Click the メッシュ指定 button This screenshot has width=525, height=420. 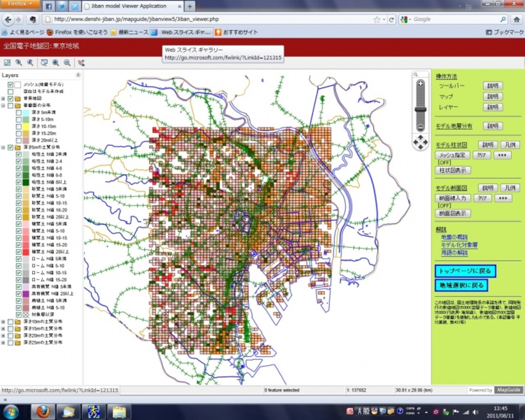pyautogui.click(x=452, y=155)
